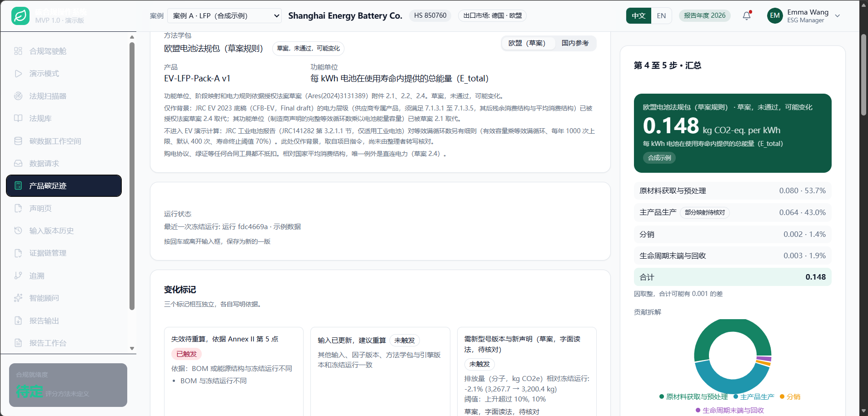The width and height of the screenshot is (868, 416).
Task: Select the 国内参考 methodology option
Action: coord(575,43)
